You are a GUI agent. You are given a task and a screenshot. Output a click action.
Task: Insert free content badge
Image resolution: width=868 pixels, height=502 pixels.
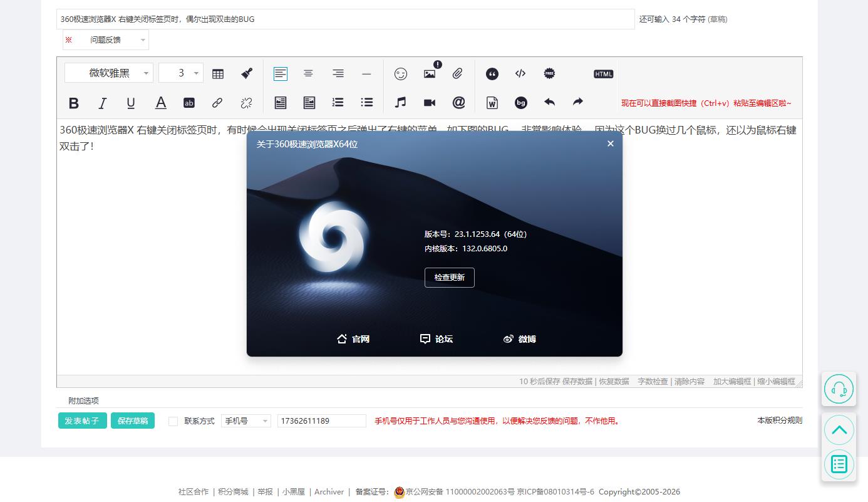pyautogui.click(x=549, y=74)
